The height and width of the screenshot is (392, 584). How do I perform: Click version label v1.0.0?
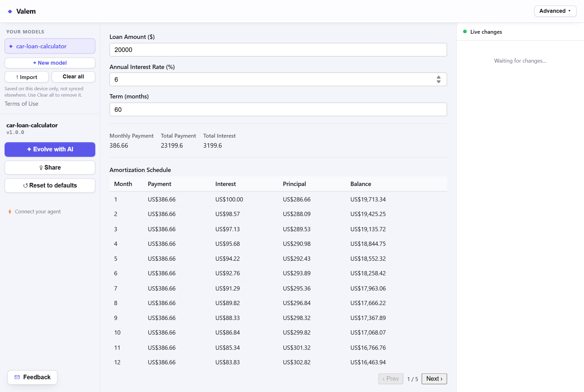[x=15, y=132]
